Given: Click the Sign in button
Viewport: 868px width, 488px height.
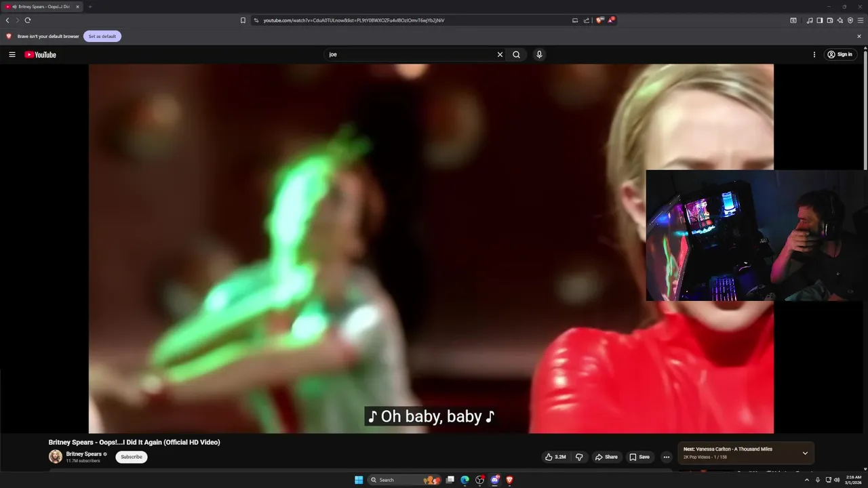Looking at the screenshot, I should pyautogui.click(x=841, y=54).
